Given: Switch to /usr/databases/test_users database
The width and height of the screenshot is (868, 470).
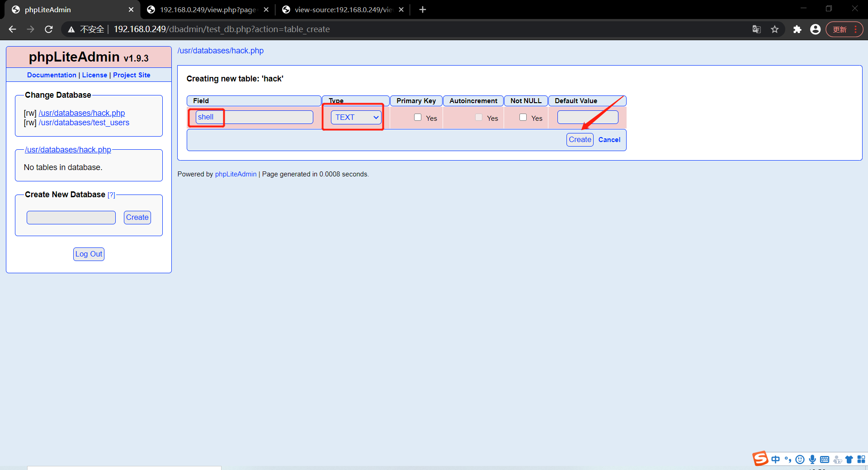Looking at the screenshot, I should click(x=84, y=123).
